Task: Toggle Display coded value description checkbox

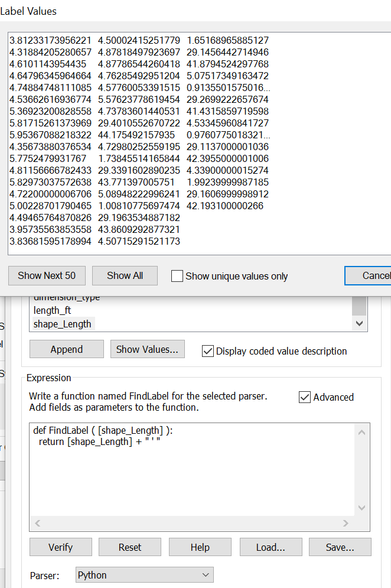Action: tap(208, 351)
